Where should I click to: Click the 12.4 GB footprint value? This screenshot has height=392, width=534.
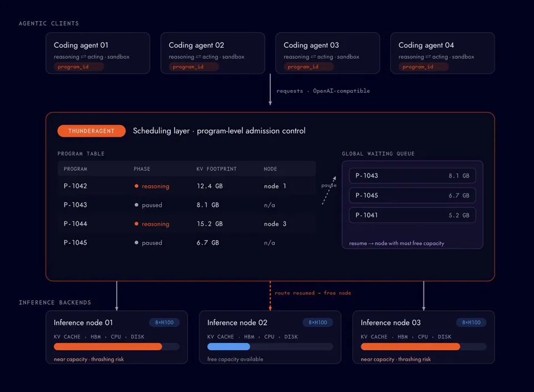point(210,186)
